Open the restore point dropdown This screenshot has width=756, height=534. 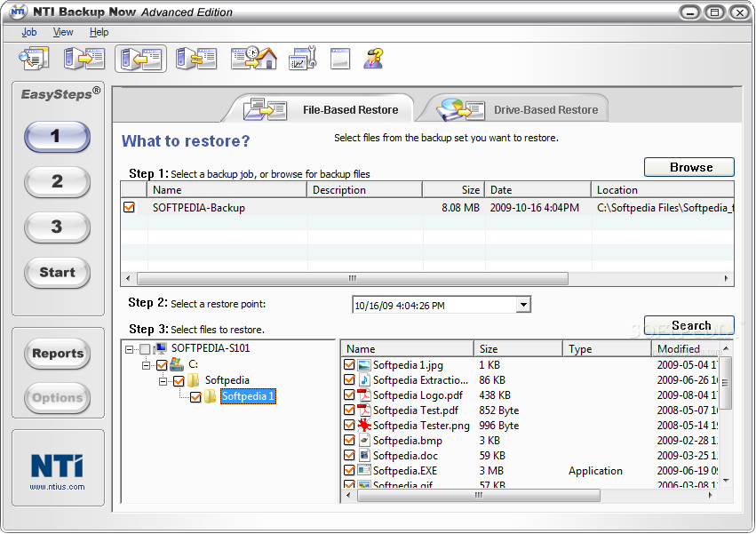(x=523, y=305)
